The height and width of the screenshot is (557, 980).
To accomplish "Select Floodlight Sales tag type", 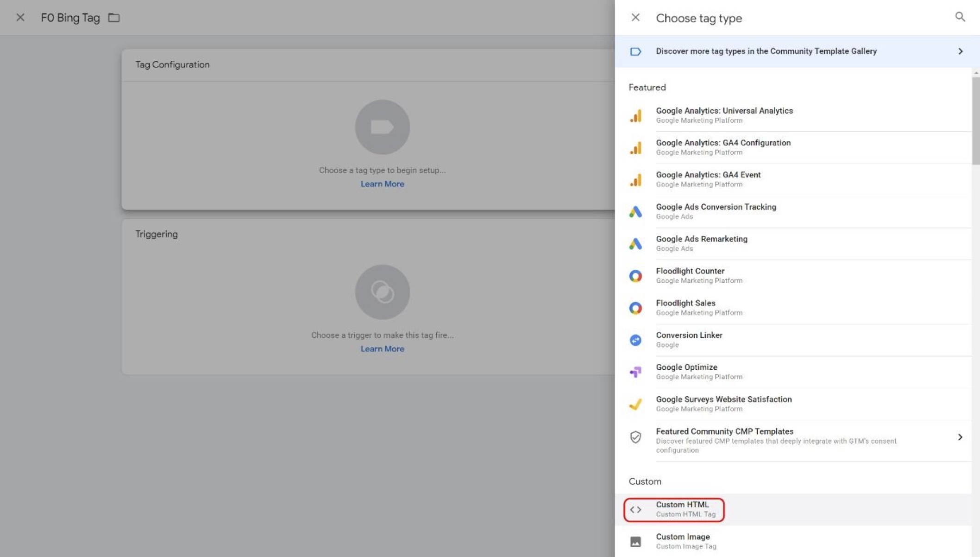I will click(686, 307).
